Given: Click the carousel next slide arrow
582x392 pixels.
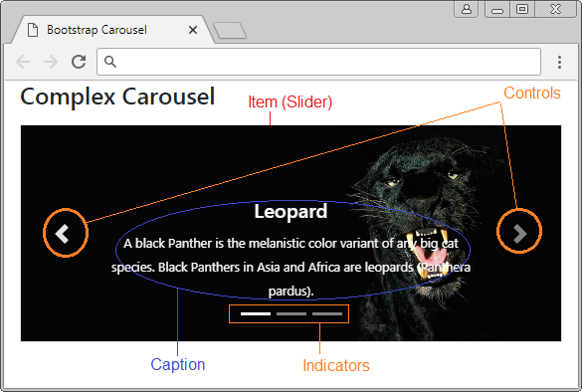Looking at the screenshot, I should tap(520, 233).
